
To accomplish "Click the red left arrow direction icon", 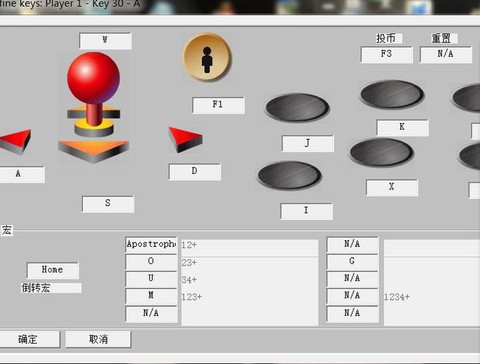I will (x=15, y=142).
